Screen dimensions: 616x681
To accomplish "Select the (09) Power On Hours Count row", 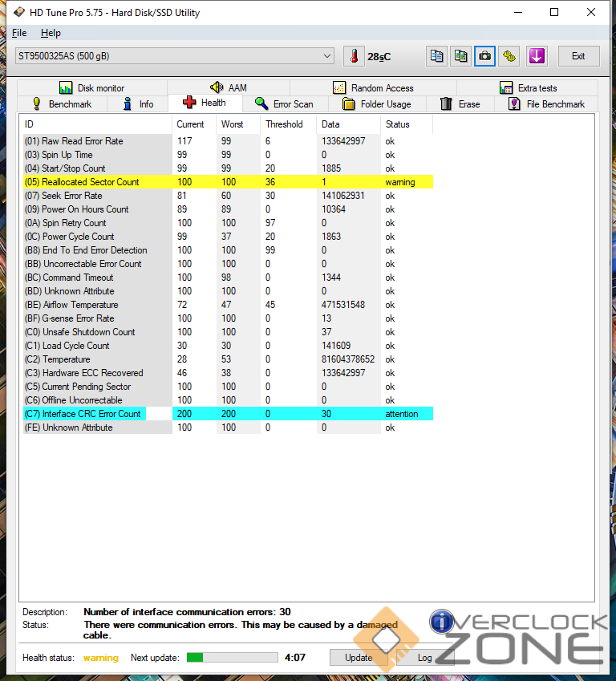I will (x=228, y=209).
